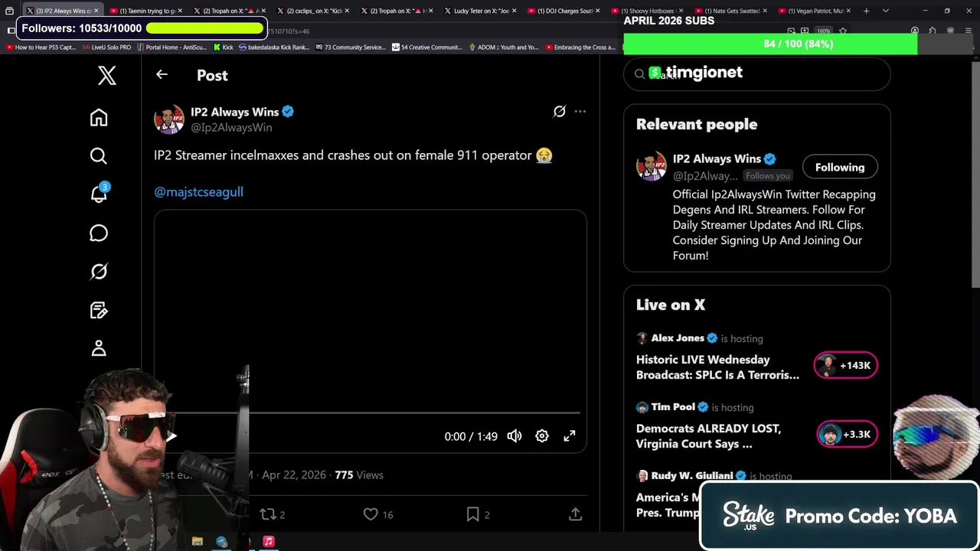Open the Kick bookmark
The image size is (980, 551).
[223, 47]
